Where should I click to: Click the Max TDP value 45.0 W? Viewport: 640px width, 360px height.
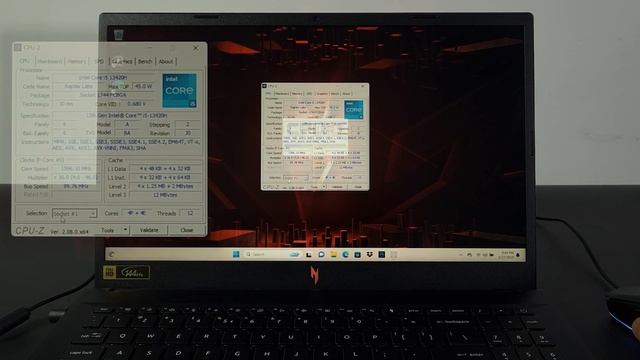[x=142, y=87]
